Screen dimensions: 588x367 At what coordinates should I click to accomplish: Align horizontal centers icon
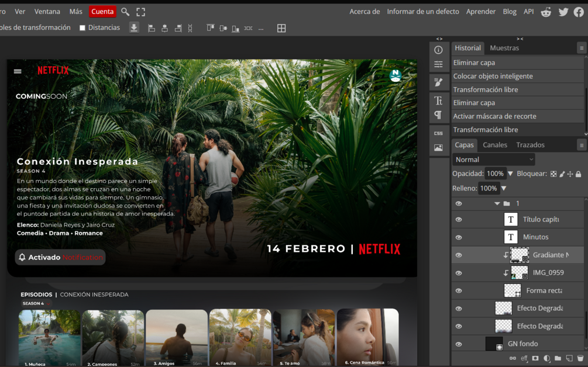(164, 28)
